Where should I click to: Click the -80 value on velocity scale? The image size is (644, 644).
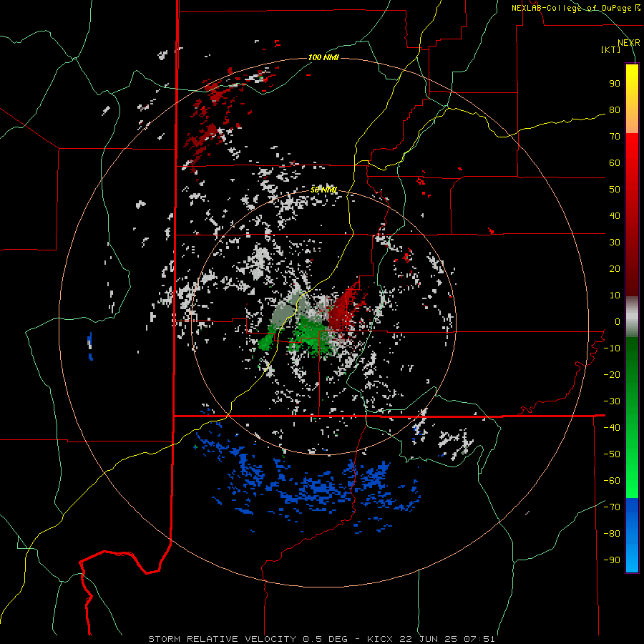coord(612,534)
